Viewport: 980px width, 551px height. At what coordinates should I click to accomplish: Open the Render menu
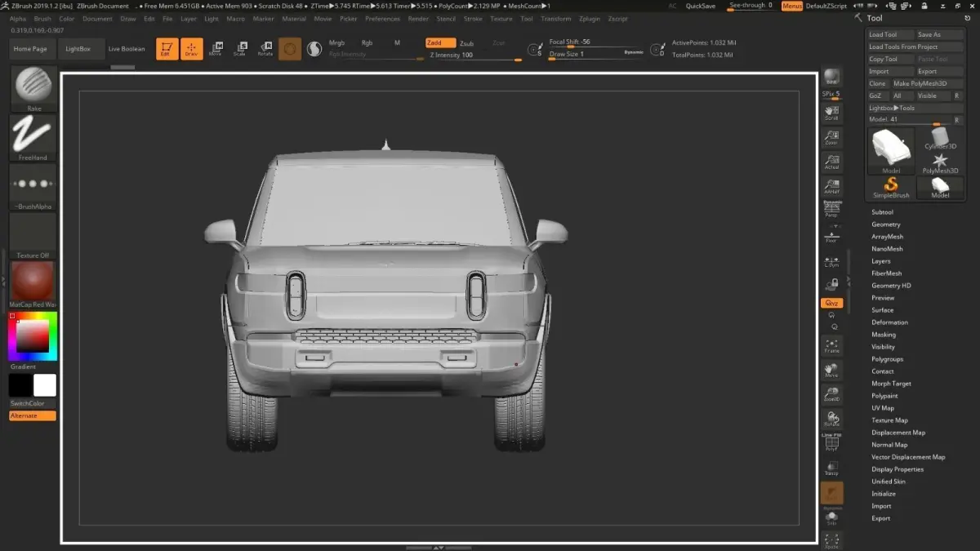pyautogui.click(x=418, y=18)
